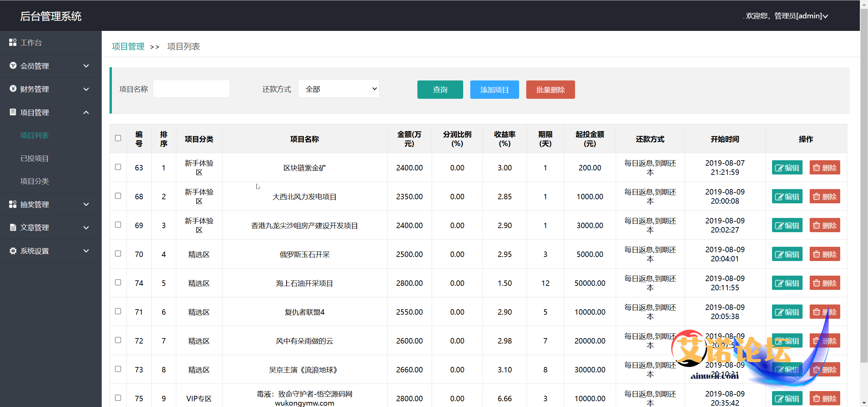Click the 查询 search button
The height and width of the screenshot is (407, 868).
click(x=440, y=90)
